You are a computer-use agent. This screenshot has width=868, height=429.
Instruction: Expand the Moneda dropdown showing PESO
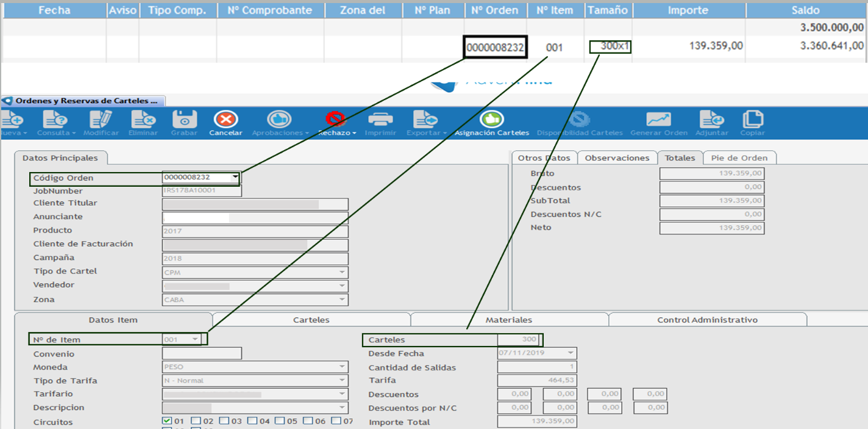pyautogui.click(x=341, y=367)
